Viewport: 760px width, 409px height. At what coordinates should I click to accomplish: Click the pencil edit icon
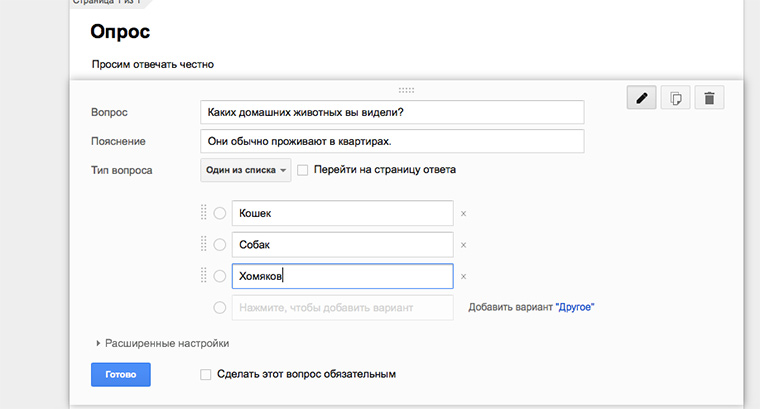pos(641,97)
